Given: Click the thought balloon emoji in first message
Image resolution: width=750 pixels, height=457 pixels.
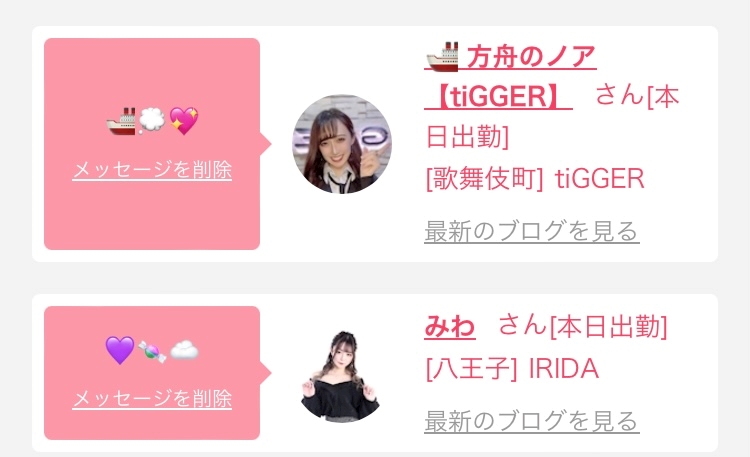Looking at the screenshot, I should coord(152,121).
